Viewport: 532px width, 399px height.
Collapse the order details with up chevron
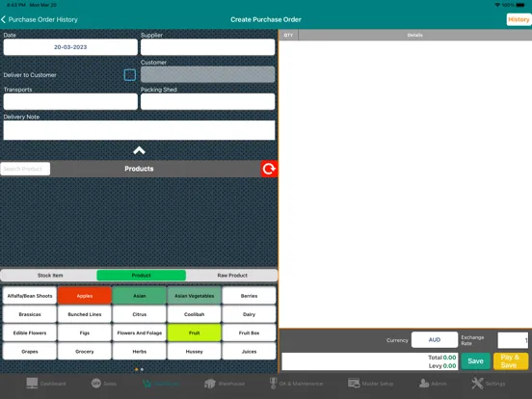pyautogui.click(x=139, y=150)
